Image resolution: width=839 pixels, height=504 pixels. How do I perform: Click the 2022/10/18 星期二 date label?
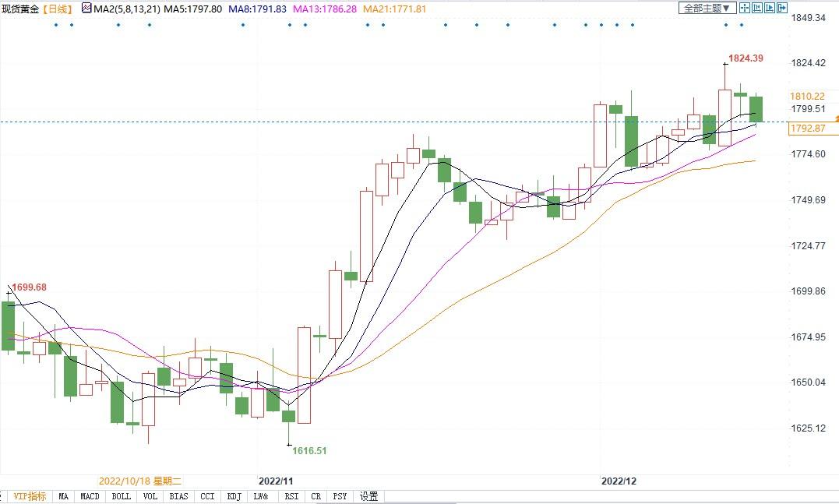pyautogui.click(x=139, y=481)
